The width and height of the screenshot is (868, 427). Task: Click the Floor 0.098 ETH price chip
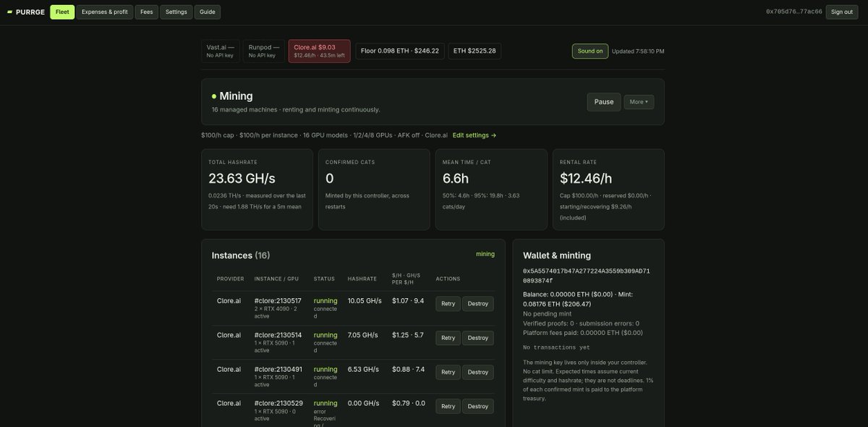(400, 51)
